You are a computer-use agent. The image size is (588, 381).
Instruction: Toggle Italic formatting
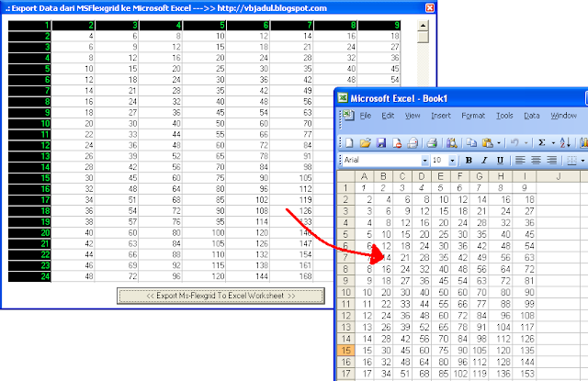(x=484, y=161)
